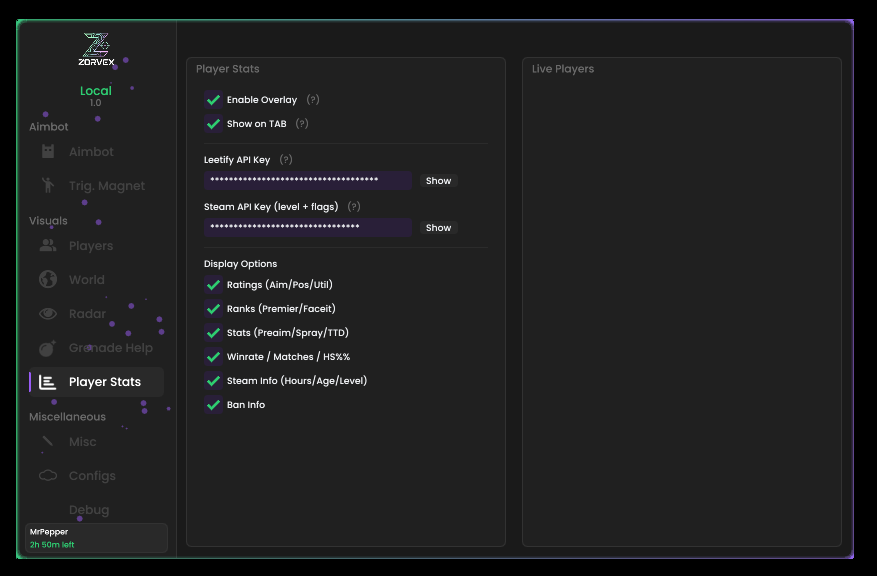Click the Aimbot icon in the sidebar

click(x=48, y=152)
